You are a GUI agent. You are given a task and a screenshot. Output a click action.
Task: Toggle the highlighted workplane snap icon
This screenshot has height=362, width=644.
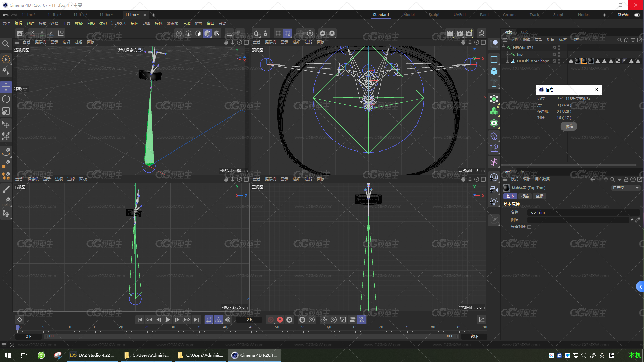pos(288,33)
